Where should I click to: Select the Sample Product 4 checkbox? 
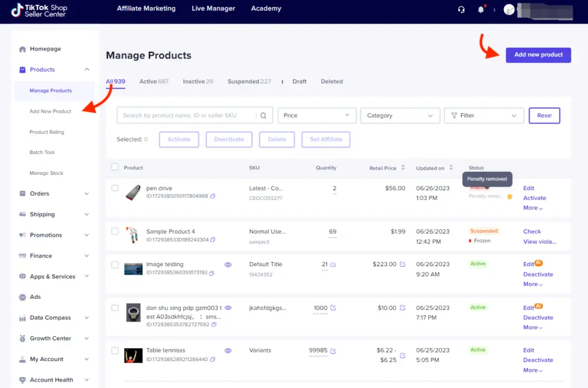tap(115, 231)
